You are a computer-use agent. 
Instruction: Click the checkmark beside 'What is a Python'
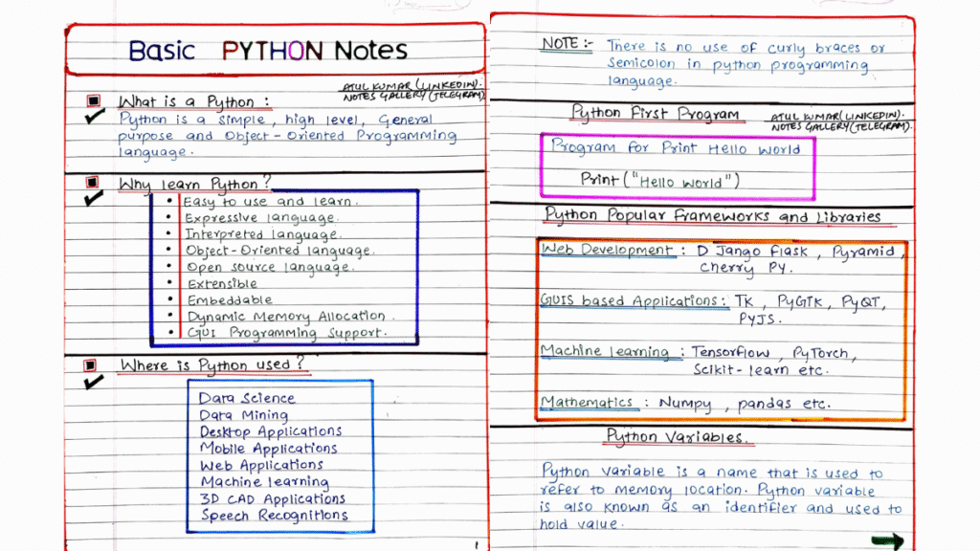point(94,117)
